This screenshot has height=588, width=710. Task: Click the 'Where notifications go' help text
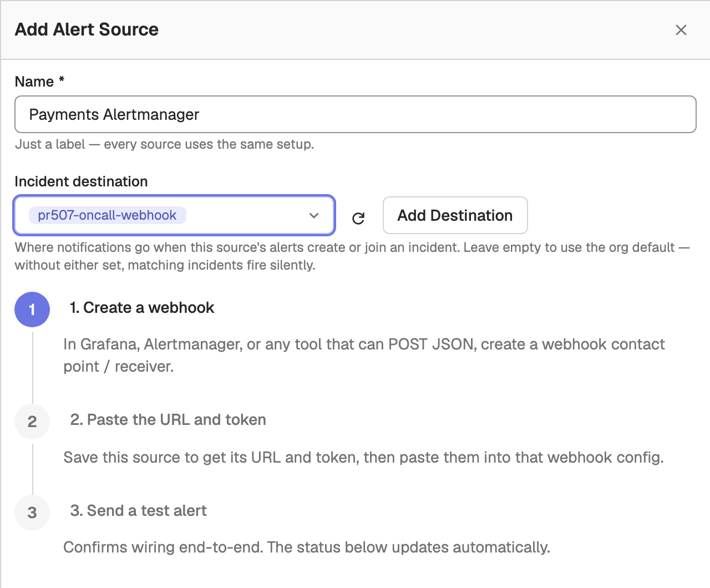[x=352, y=256]
